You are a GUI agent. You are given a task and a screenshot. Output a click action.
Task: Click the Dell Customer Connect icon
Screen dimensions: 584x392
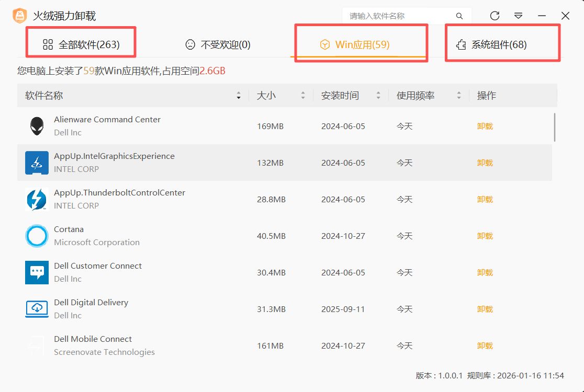click(x=37, y=272)
